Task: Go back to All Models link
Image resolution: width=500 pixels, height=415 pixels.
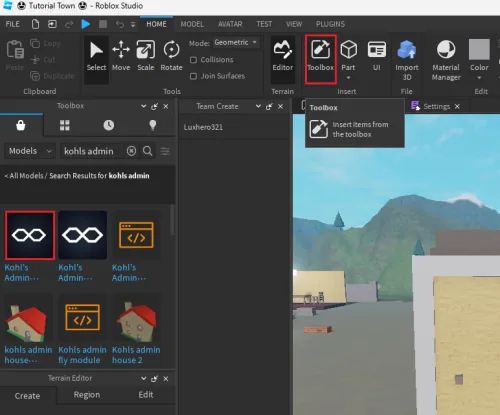Action: (x=24, y=176)
